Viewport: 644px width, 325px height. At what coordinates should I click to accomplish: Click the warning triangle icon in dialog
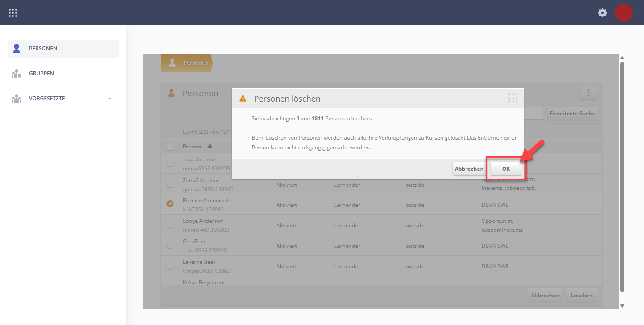coord(243,99)
